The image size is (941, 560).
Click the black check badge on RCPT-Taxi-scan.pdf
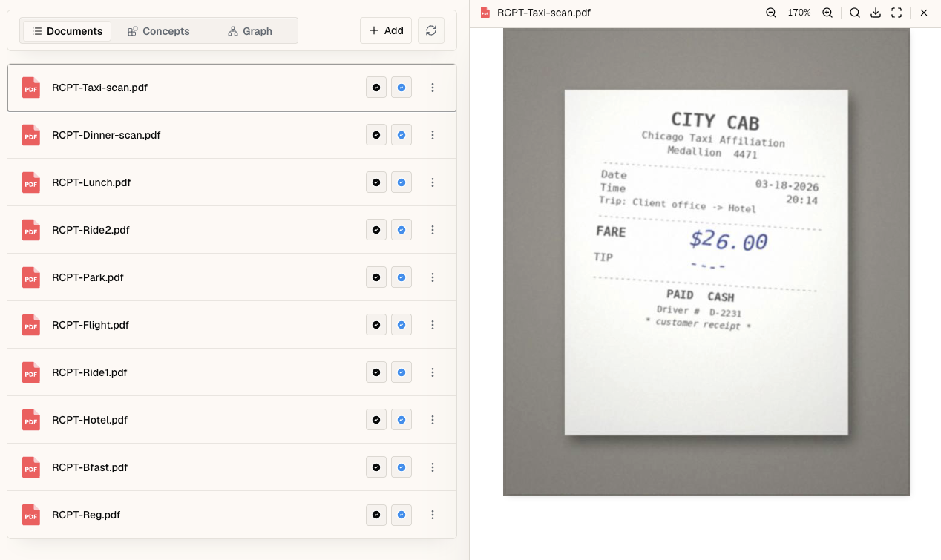[376, 88]
